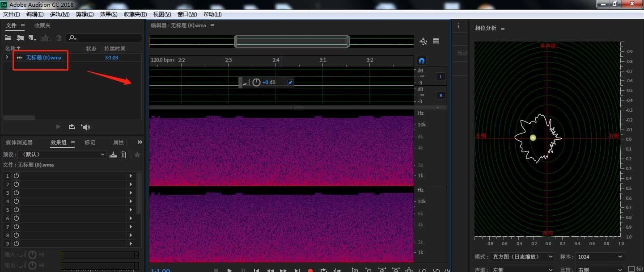
Task: Click the Stop button in editor transport
Action: [x=216, y=270]
